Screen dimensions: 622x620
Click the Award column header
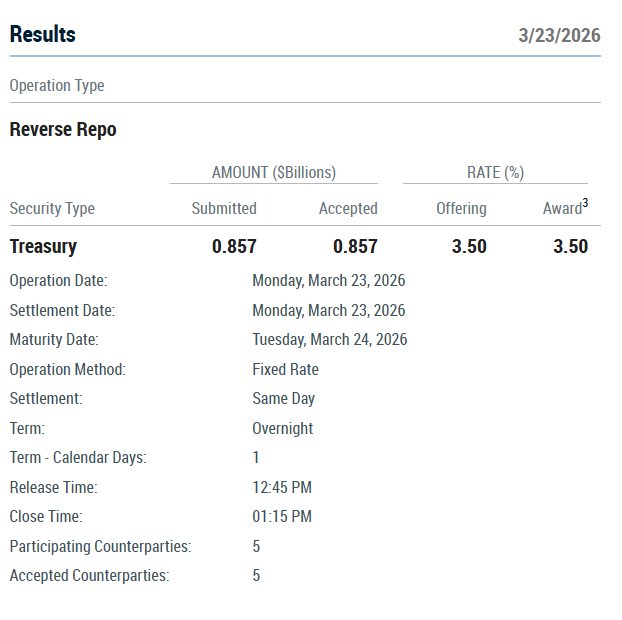pyautogui.click(x=562, y=209)
